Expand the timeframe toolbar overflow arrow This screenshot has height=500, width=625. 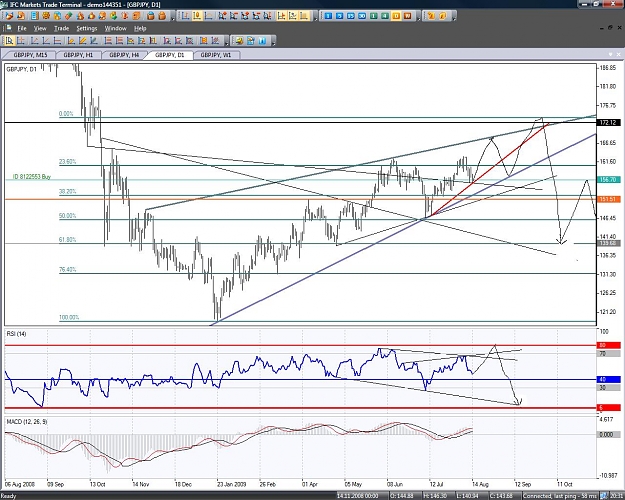(x=419, y=18)
